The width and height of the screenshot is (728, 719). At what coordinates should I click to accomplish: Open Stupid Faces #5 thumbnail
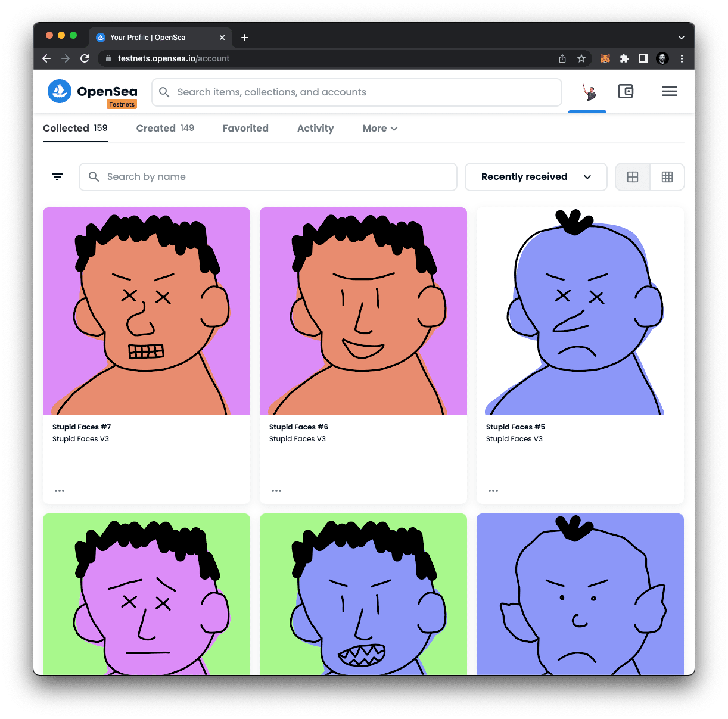(x=580, y=311)
